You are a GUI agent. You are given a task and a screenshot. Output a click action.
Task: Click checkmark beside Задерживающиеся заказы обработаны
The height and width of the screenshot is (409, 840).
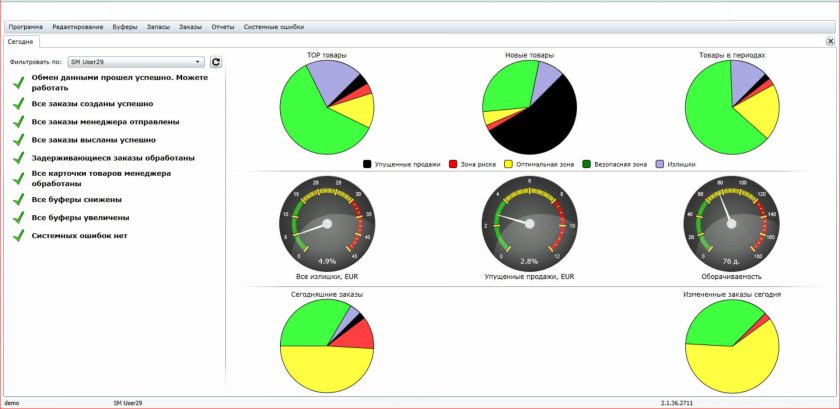(19, 159)
